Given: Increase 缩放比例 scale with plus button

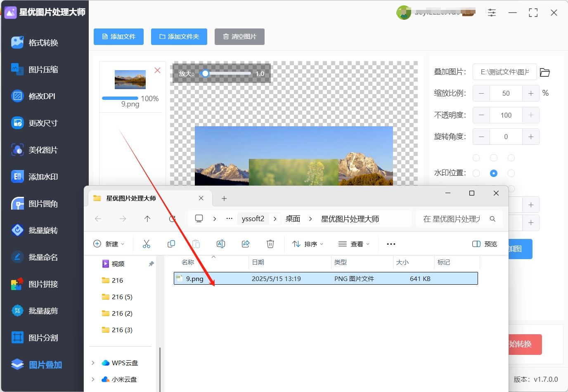Looking at the screenshot, I should click(531, 93).
